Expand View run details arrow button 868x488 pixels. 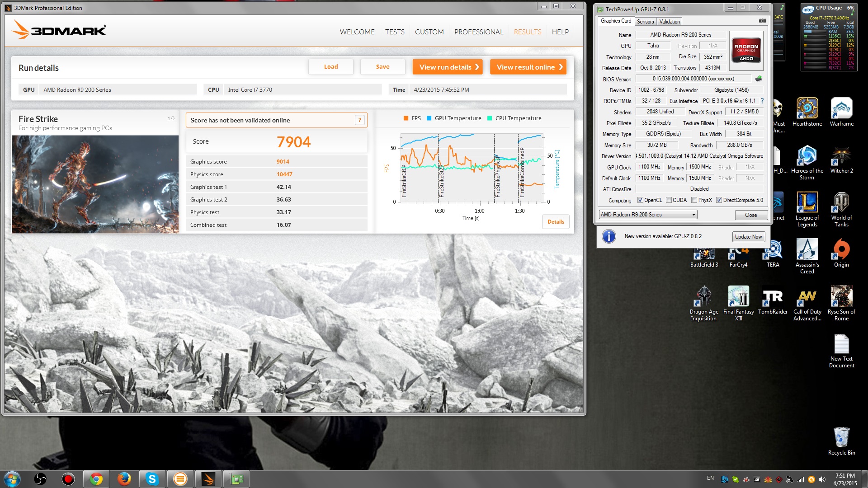pyautogui.click(x=448, y=67)
